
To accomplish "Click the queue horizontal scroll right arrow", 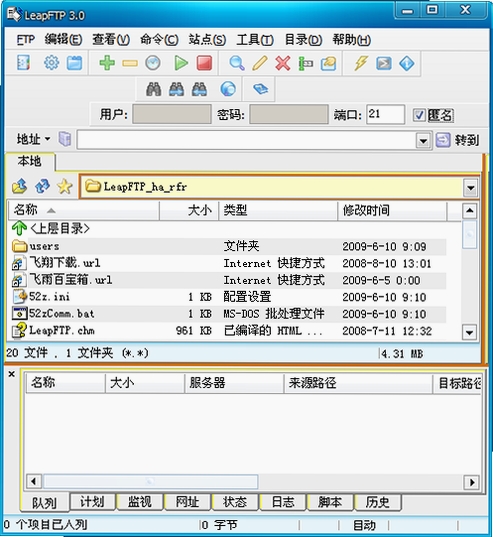I will 472,482.
